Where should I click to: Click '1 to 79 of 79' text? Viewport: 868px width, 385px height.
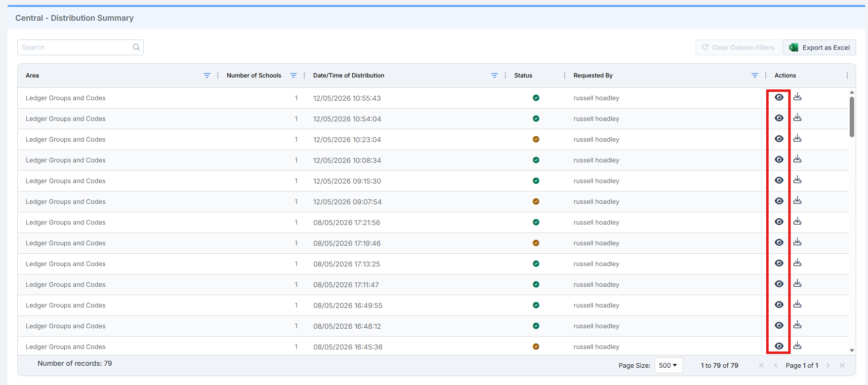(719, 365)
